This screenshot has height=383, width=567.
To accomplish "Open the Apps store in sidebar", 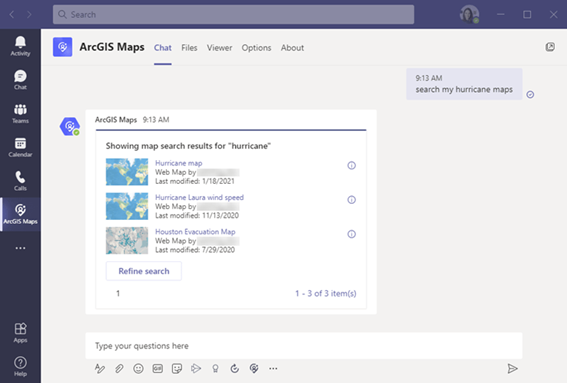I will tap(20, 333).
